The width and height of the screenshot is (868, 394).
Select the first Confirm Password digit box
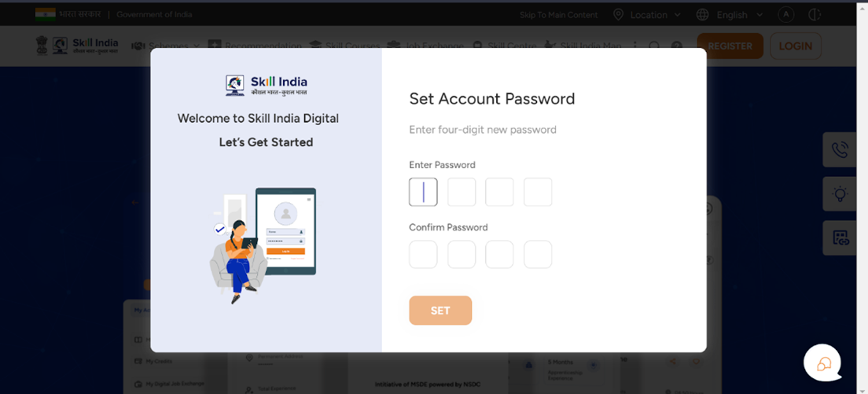[x=423, y=255]
